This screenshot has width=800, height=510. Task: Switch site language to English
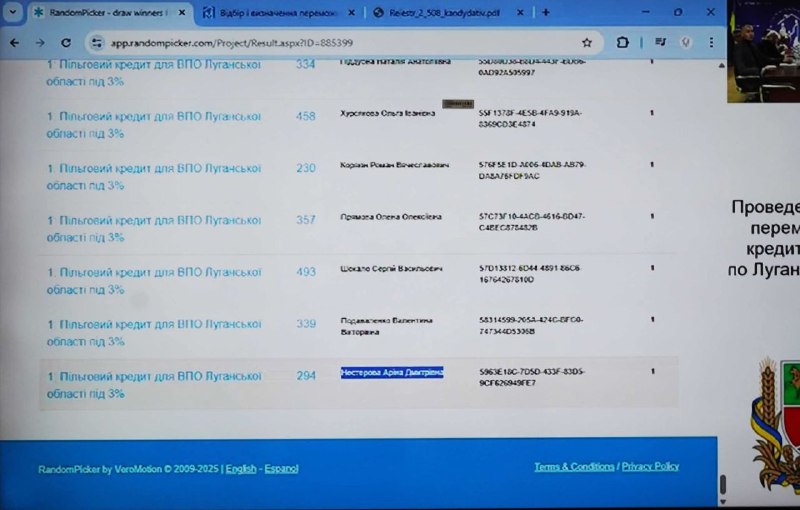click(241, 469)
